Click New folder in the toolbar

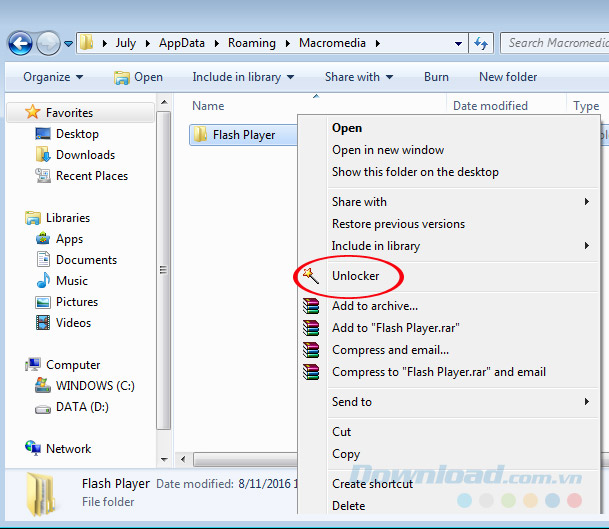click(508, 77)
